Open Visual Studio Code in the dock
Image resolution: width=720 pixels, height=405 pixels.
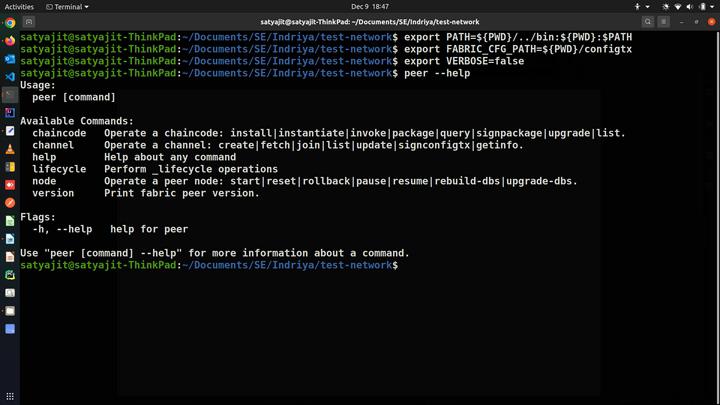[10, 76]
